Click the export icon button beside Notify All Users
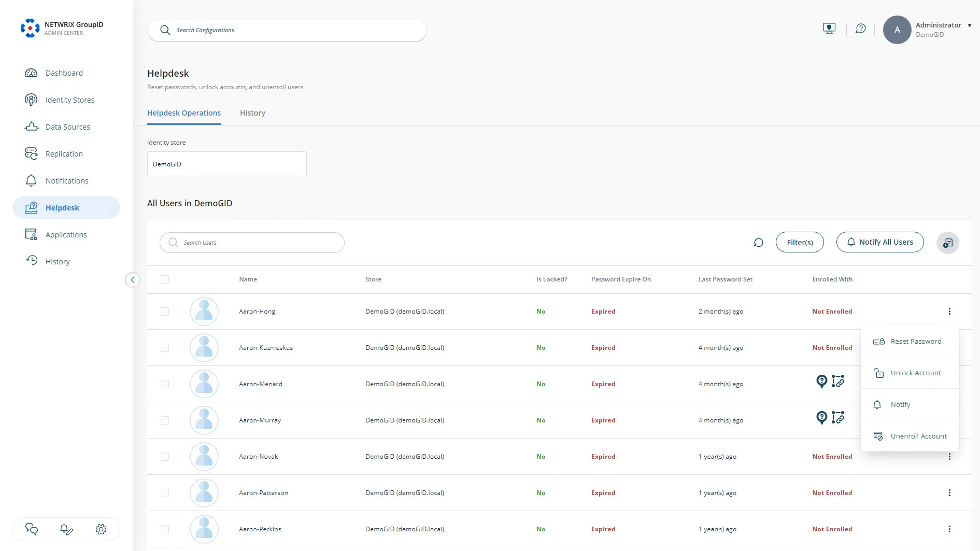 tap(947, 243)
